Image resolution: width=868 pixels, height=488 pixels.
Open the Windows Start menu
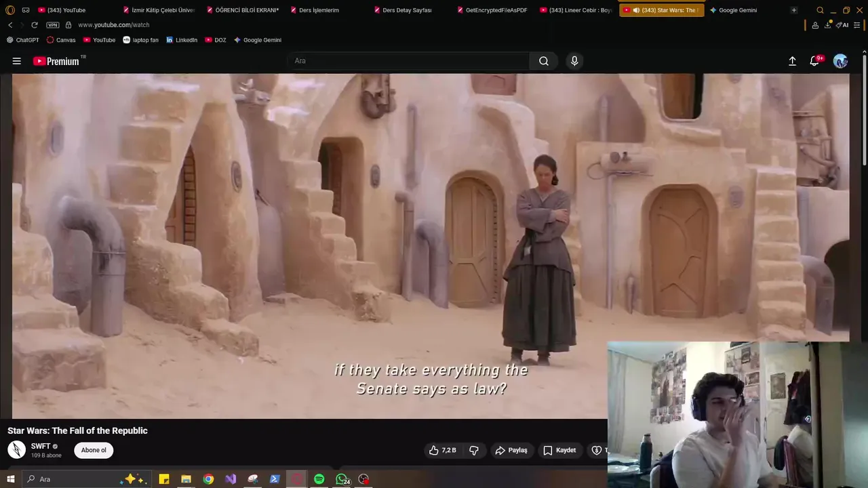tap(10, 479)
